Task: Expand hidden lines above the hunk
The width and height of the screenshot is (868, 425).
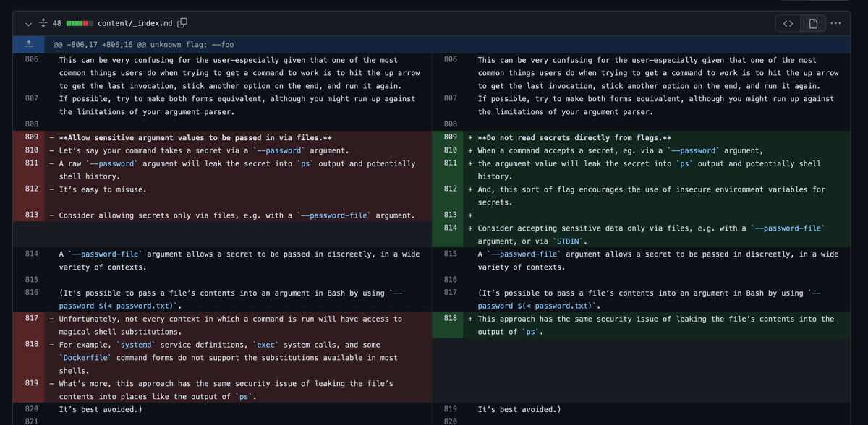Action: [30, 44]
